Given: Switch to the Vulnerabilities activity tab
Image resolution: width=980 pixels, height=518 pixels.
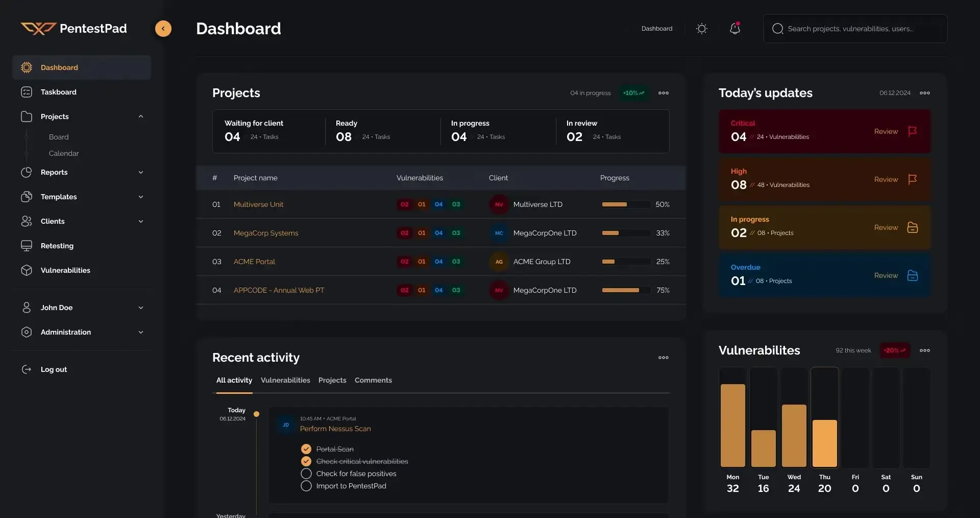Looking at the screenshot, I should pyautogui.click(x=285, y=380).
